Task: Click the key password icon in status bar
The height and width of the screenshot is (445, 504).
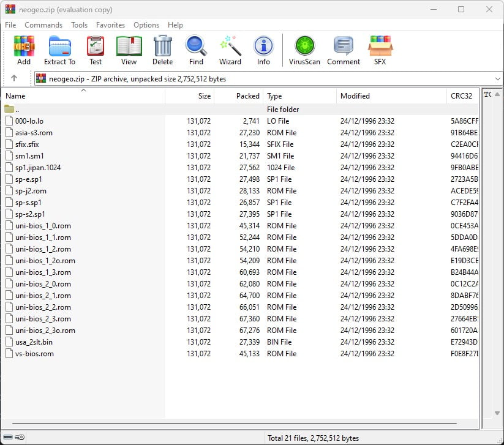Action: (x=20, y=437)
